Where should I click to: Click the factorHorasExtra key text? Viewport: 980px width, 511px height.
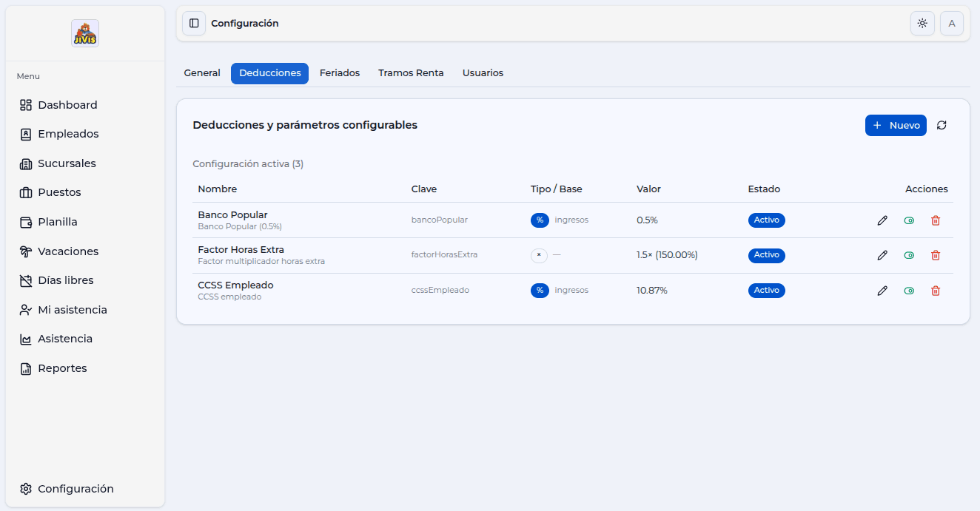[x=444, y=255]
